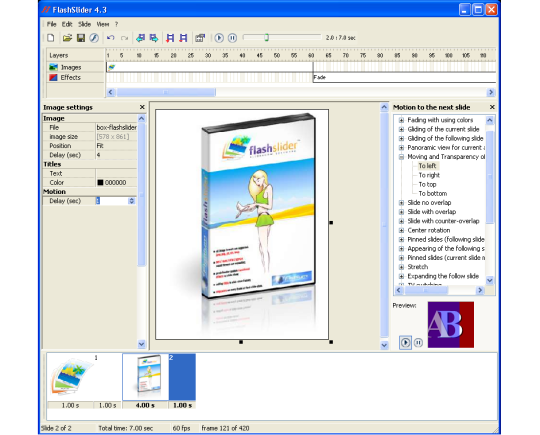This screenshot has width=540, height=435.
Task: Expand the Panoramic view for current node
Action: point(401,148)
